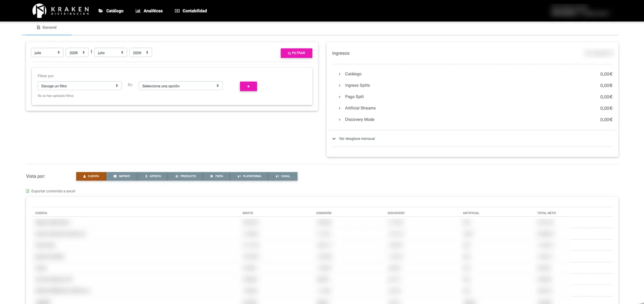Screen dimensions: 644x304
Task: Click the Contabilidad money icon
Action: pos(177,11)
